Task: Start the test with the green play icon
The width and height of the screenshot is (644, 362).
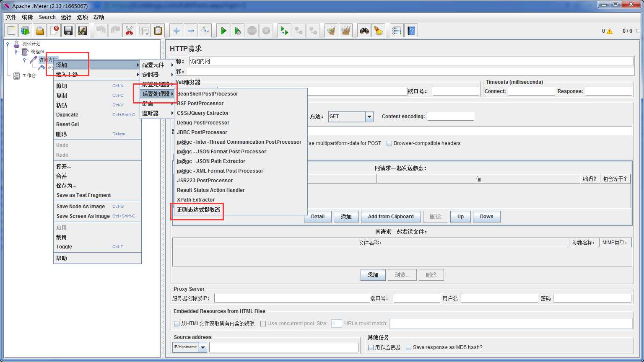Action: tap(223, 31)
